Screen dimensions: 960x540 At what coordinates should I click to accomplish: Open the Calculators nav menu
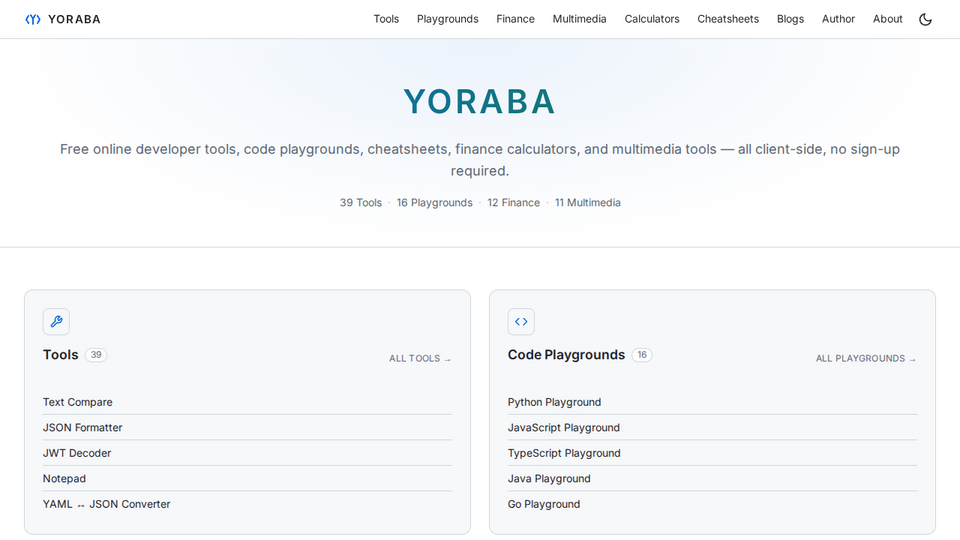coord(652,19)
